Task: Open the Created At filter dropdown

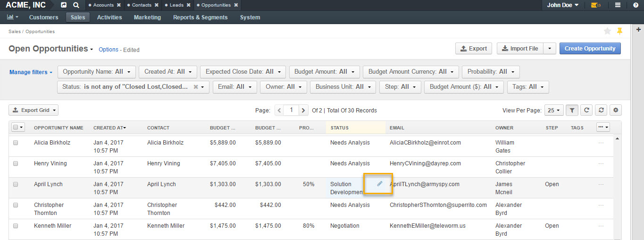Action: pos(168,72)
